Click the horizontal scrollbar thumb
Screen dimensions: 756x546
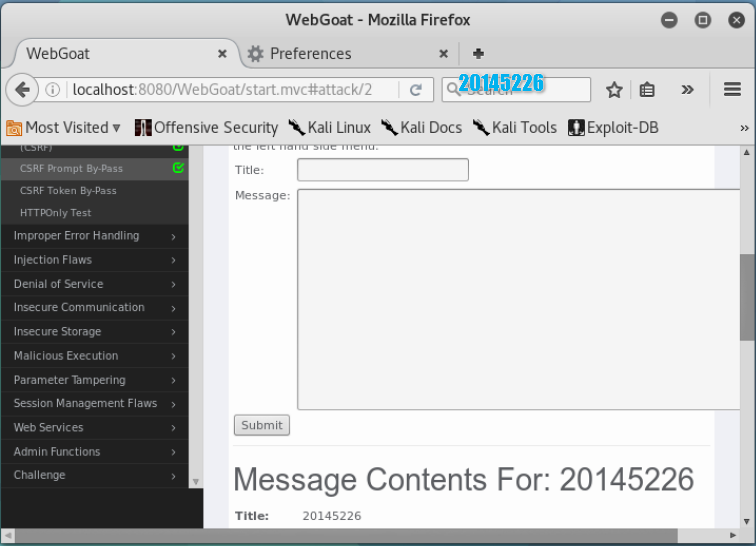click(x=346, y=536)
